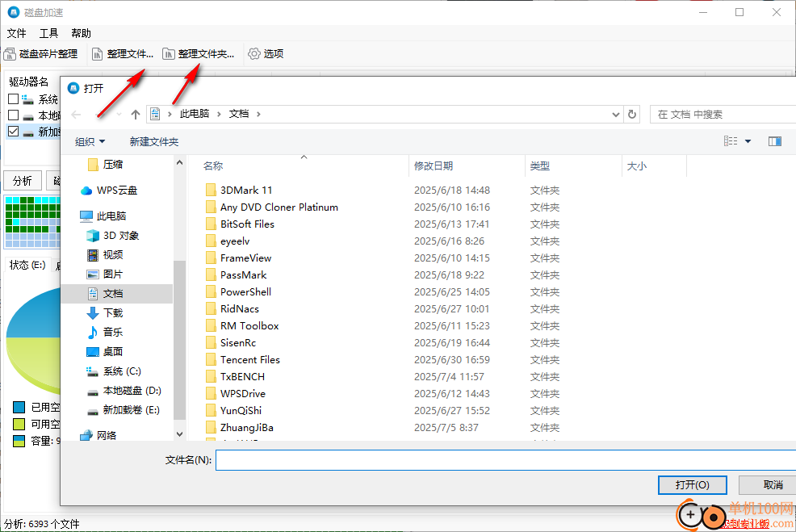The width and height of the screenshot is (796, 532).
Task: Open 下载 in navigation pane
Action: click(x=113, y=312)
